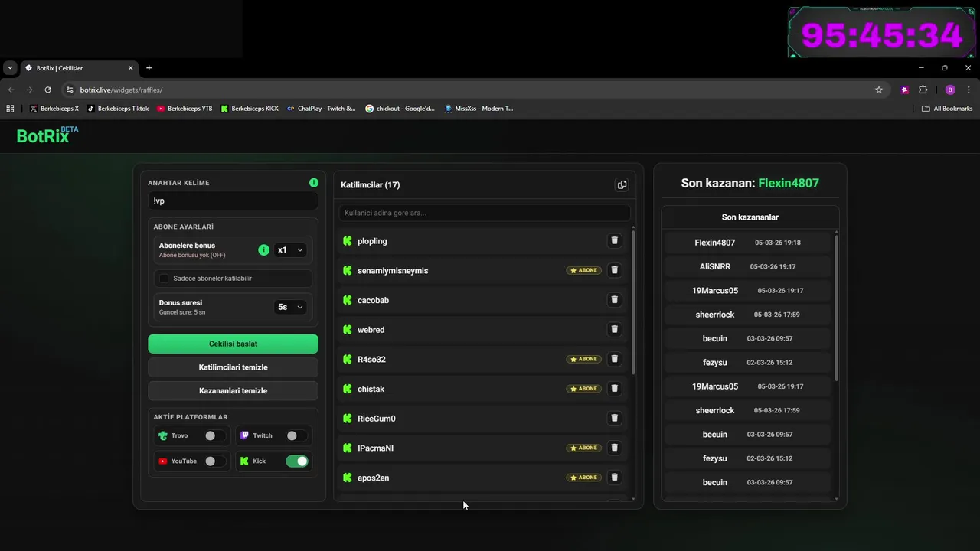Open Berkebiceps Tiktok bookmark

click(x=118, y=109)
